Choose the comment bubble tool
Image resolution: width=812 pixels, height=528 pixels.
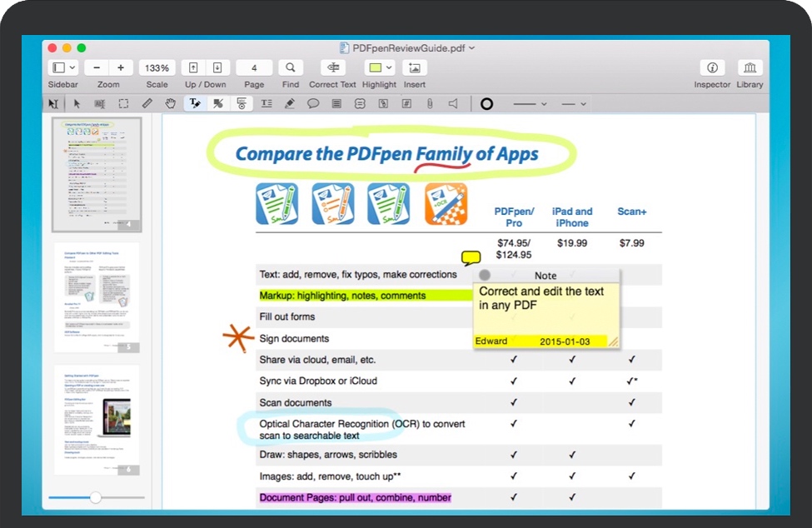point(313,104)
